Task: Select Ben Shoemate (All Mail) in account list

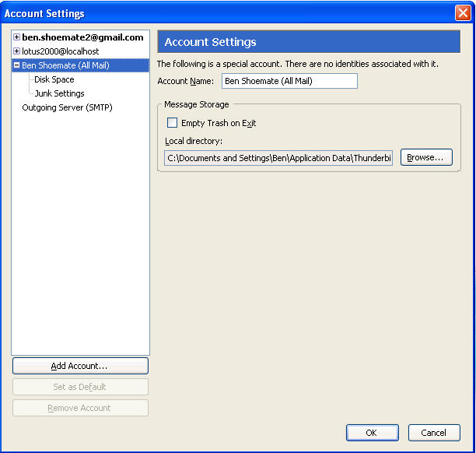Action: tap(65, 65)
